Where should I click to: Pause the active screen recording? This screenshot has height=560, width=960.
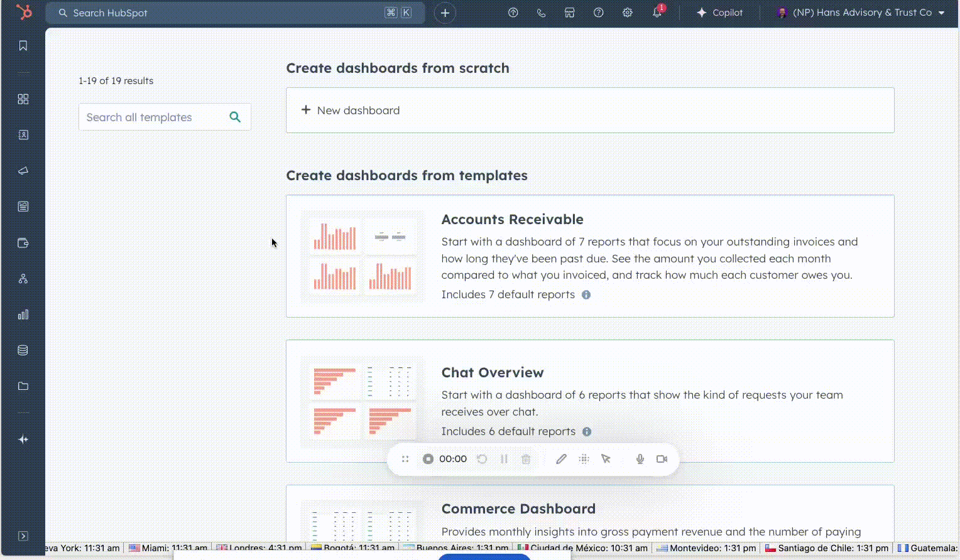(504, 459)
